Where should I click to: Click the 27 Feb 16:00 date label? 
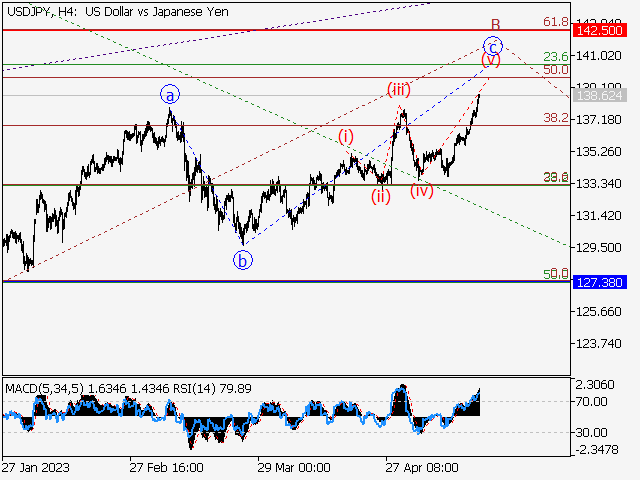click(x=167, y=467)
